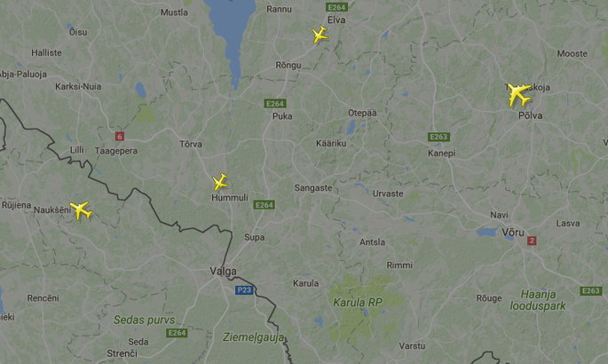This screenshot has width=608, height=364.
Task: Select the airplane above Hummuli
Action: 220,182
